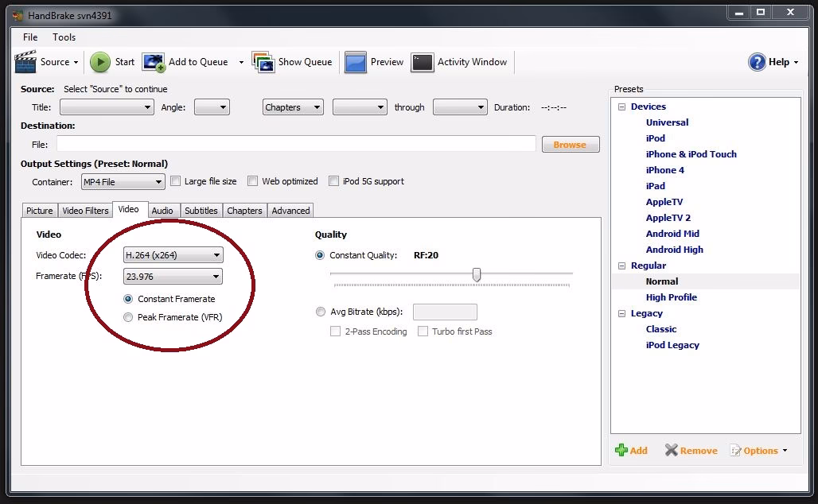Click the green Start play icon
The width and height of the screenshot is (818, 504).
click(x=100, y=62)
